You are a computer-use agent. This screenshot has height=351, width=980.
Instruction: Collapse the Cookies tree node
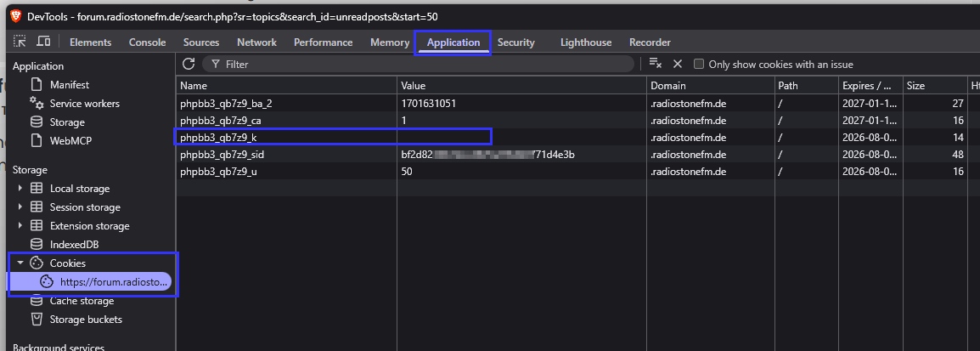[x=20, y=263]
